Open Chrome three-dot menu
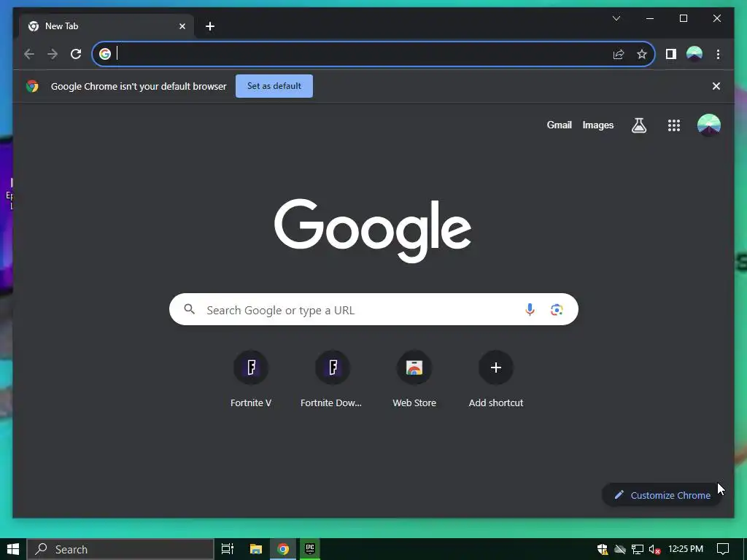Viewport: 747px width, 560px height. (718, 54)
